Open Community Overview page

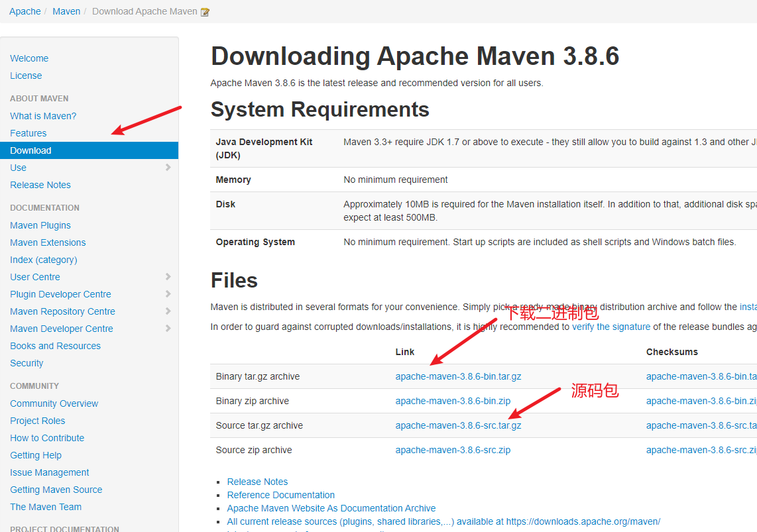[x=54, y=403]
